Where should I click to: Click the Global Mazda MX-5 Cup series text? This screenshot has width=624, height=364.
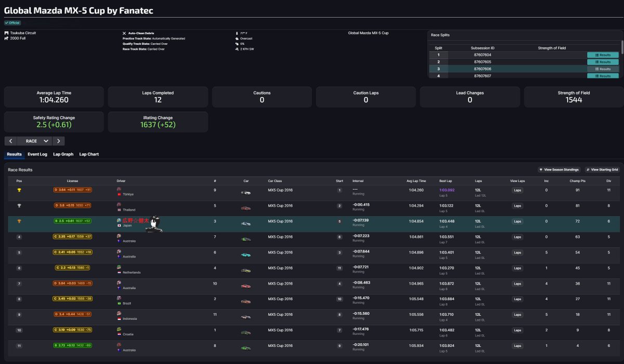click(368, 33)
